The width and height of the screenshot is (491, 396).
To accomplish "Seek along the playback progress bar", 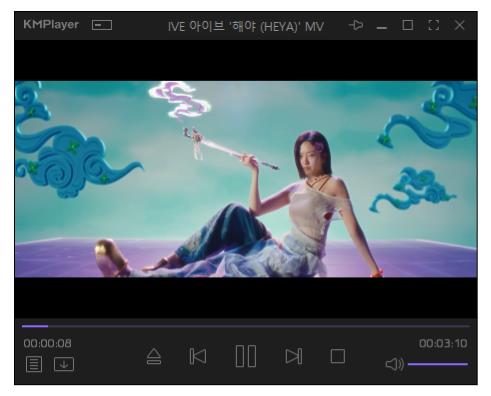I will pyautogui.click(x=246, y=326).
